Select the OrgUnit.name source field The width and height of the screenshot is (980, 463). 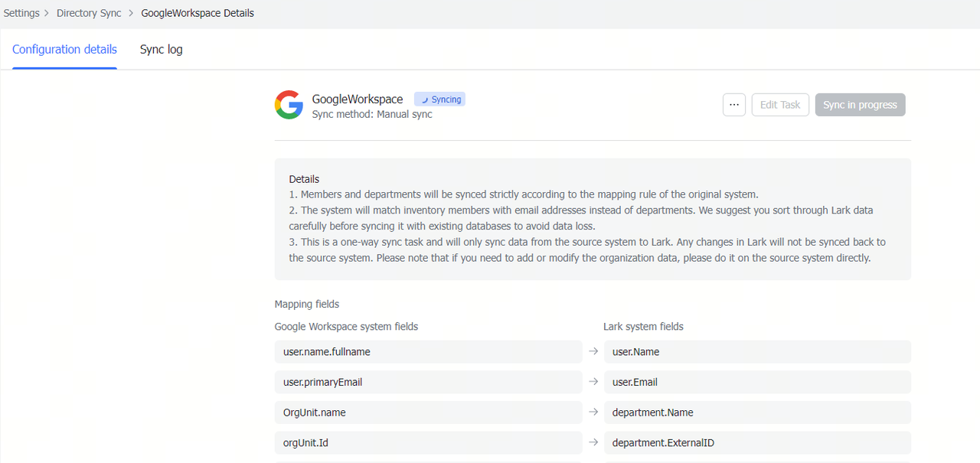[428, 412]
